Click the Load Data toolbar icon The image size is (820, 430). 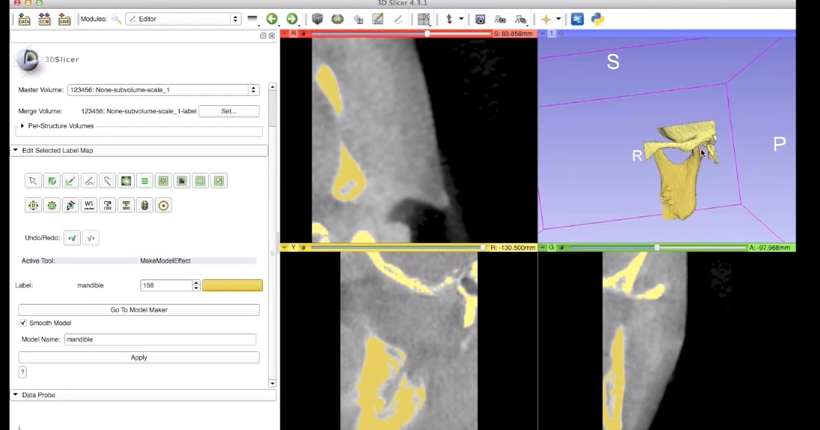[25, 19]
